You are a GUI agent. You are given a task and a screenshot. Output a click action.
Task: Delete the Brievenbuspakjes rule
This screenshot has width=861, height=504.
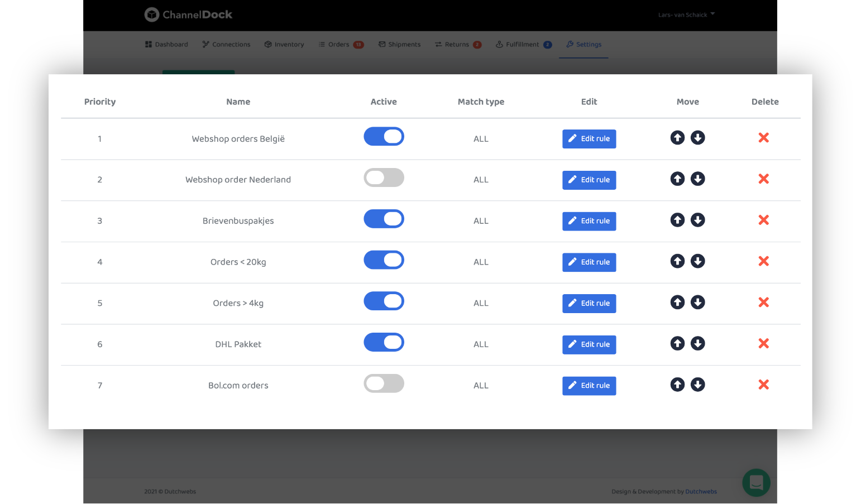[763, 220]
